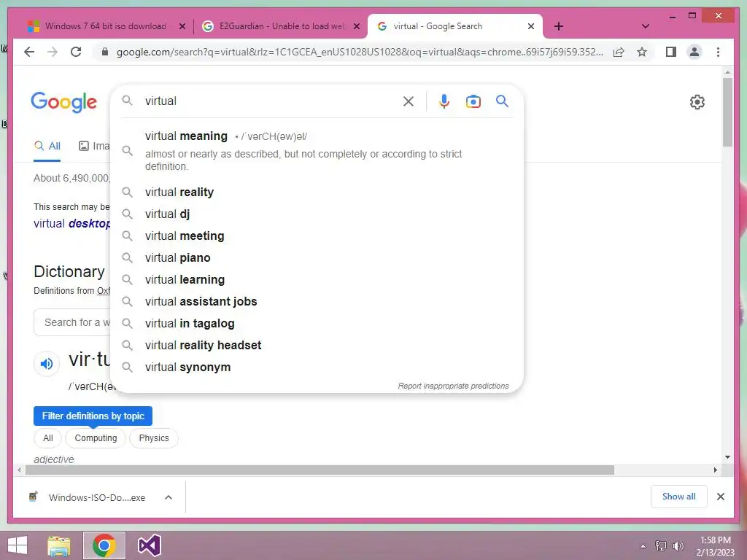The height and width of the screenshot is (560, 747).
Task: Click the vertical page scrollbar thumb
Action: coord(727,112)
